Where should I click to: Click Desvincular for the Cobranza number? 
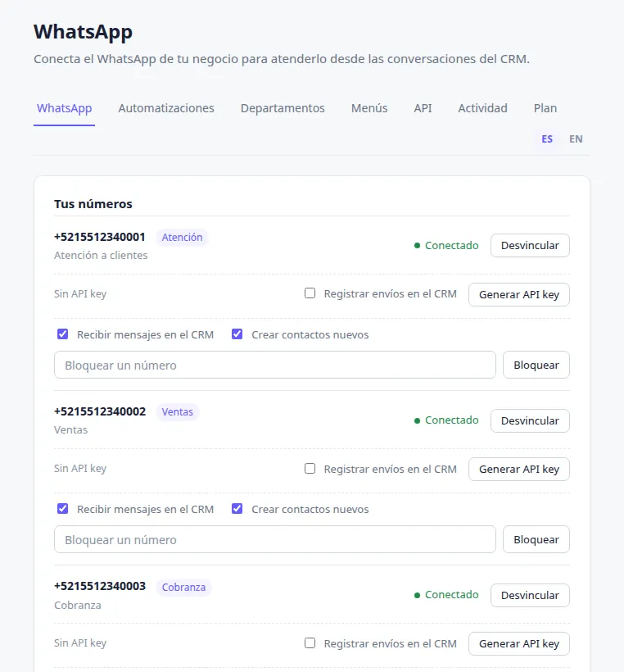click(x=530, y=595)
